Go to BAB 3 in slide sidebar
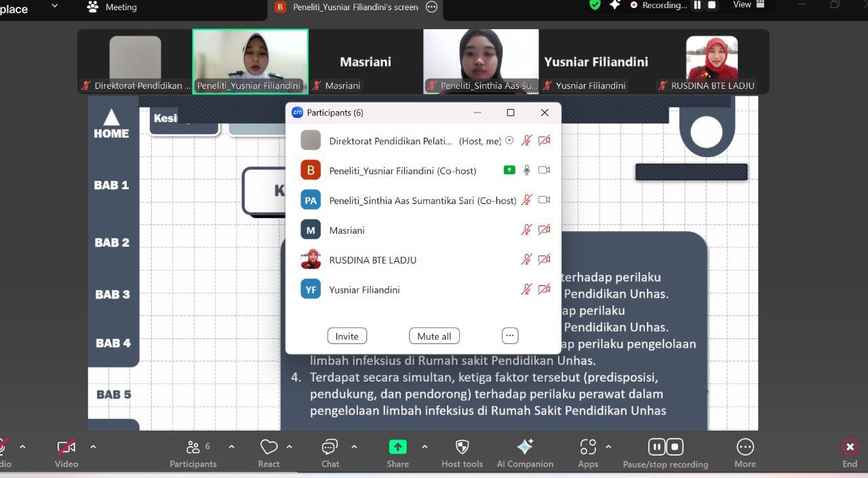The width and height of the screenshot is (868, 478). (113, 294)
